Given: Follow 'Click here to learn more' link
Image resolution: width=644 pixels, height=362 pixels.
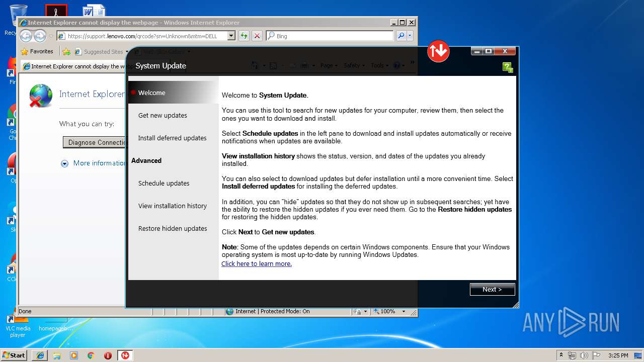Looking at the screenshot, I should (x=257, y=263).
